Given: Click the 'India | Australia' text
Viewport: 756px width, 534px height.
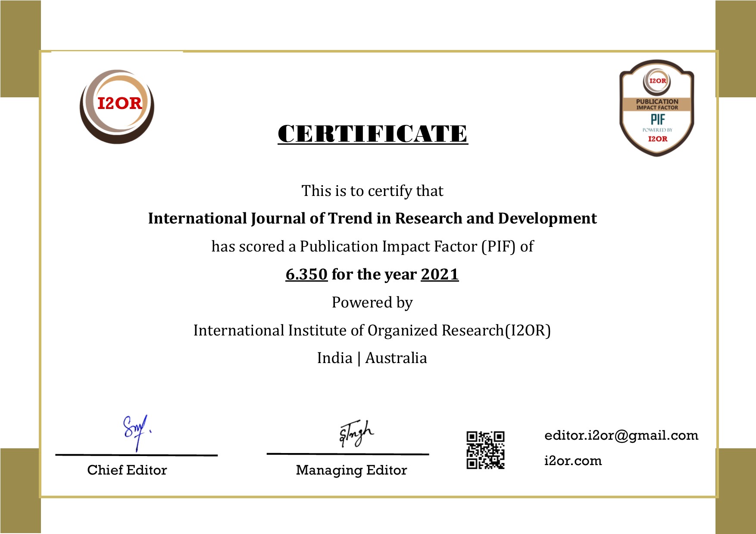Looking at the screenshot, I should [x=372, y=358].
